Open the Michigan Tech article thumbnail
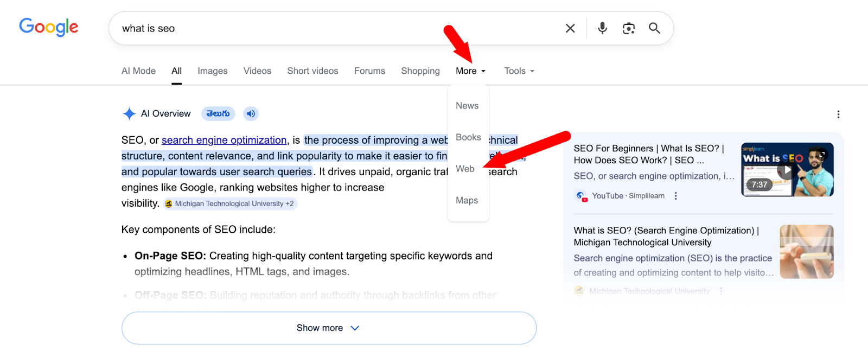Image resolution: width=868 pixels, height=357 pixels. (807, 252)
